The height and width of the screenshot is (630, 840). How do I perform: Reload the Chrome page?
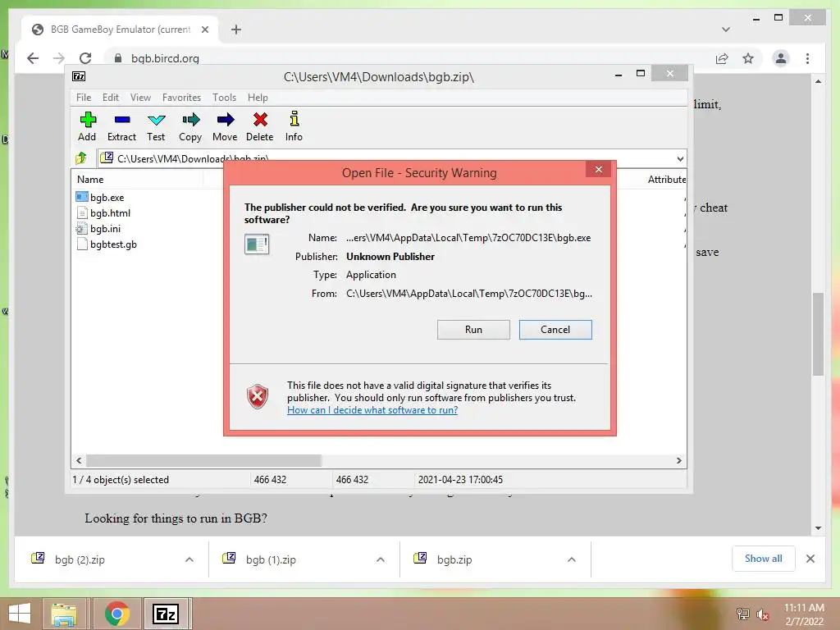(85, 58)
